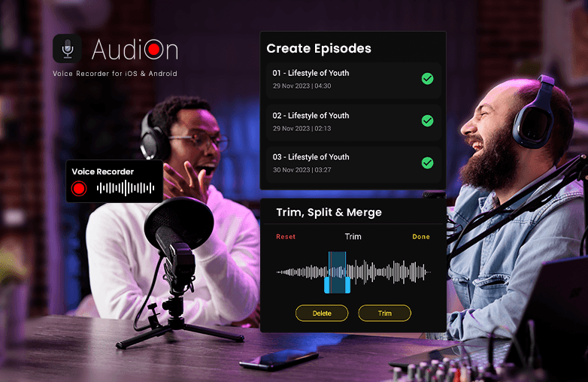Click the blue trim selection handle on waveform
Viewport: 588px width, 382px height.
click(337, 272)
